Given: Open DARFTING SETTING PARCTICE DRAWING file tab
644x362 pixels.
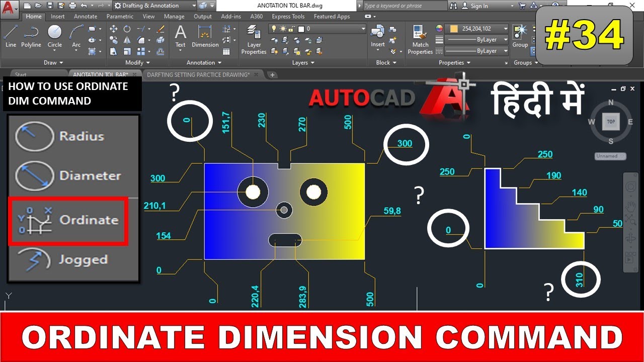Looking at the screenshot, I should click(198, 74).
